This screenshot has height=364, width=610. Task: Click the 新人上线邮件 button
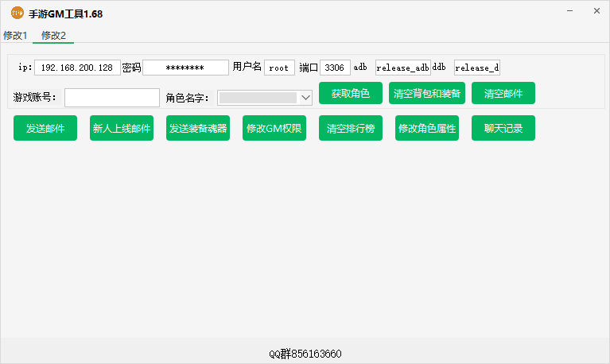click(x=122, y=128)
